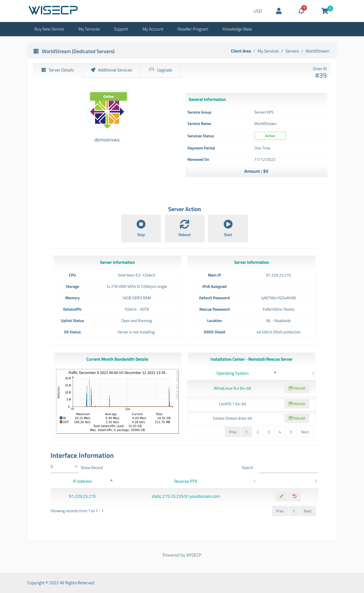
Task: Click the Active services status toggle
Action: pyautogui.click(x=270, y=136)
